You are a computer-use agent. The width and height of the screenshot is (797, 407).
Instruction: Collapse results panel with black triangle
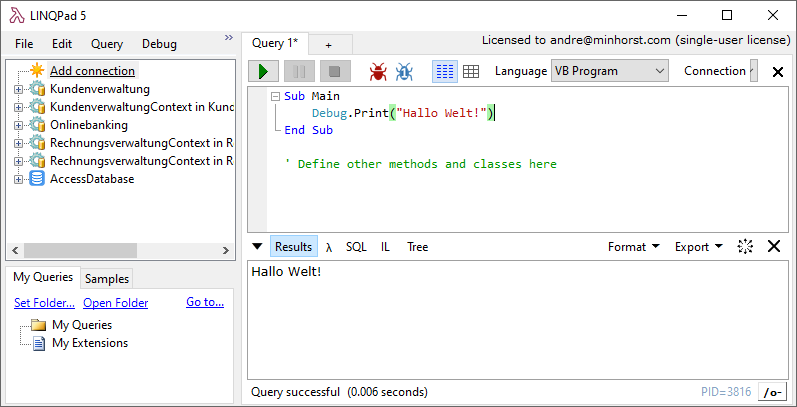point(257,247)
